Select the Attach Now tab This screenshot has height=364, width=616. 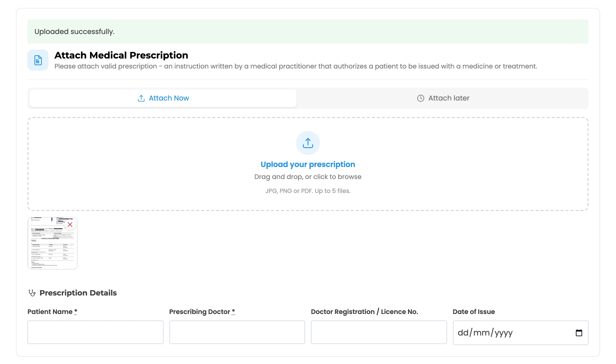163,98
